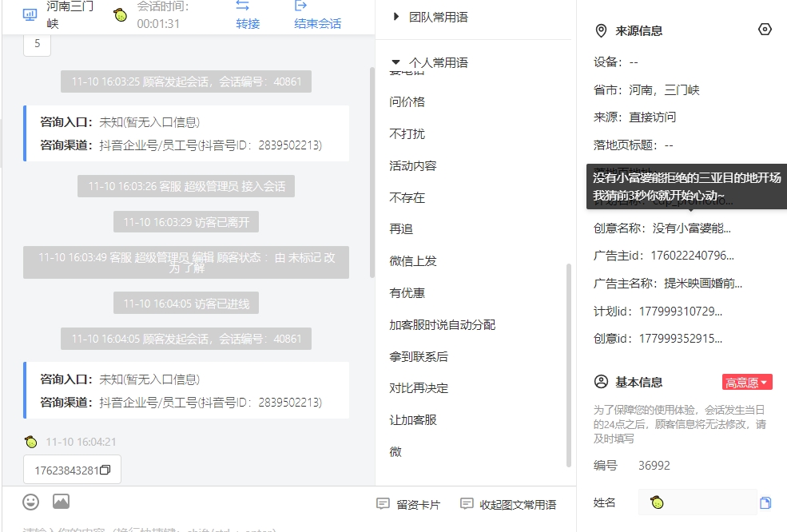Click the 结束会话 end session label
This screenshot has height=532, width=787.
coord(318,24)
